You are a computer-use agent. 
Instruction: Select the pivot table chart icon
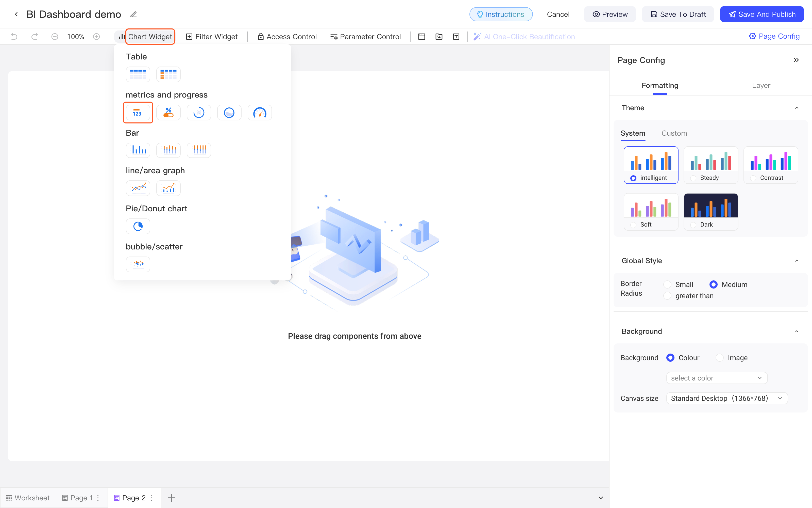click(168, 74)
